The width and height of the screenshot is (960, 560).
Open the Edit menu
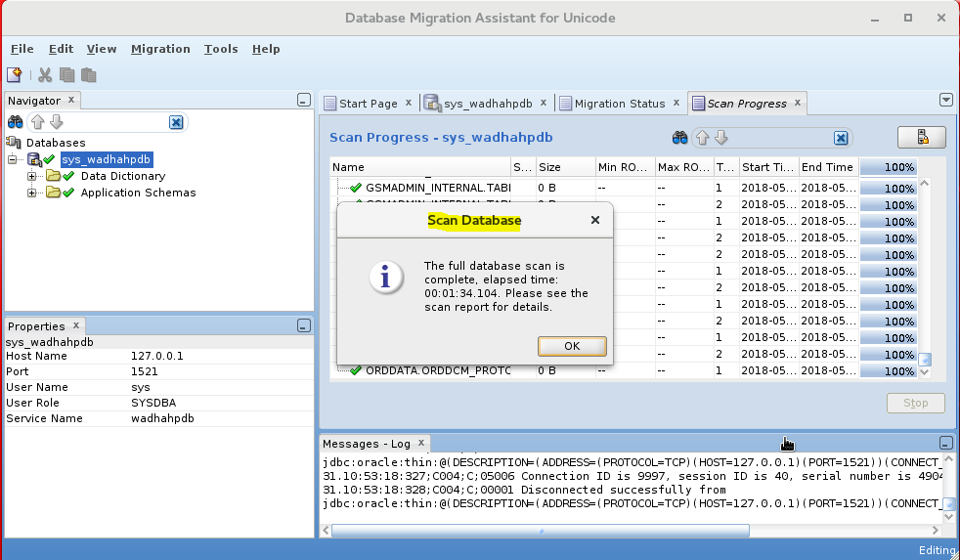(x=61, y=49)
